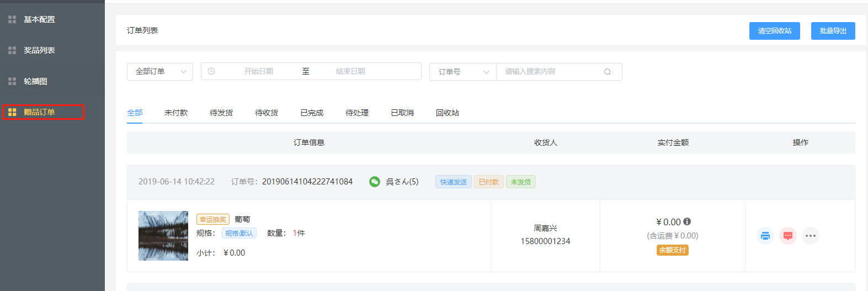Click the 清空回收站 button
The image size is (868, 291).
(774, 31)
